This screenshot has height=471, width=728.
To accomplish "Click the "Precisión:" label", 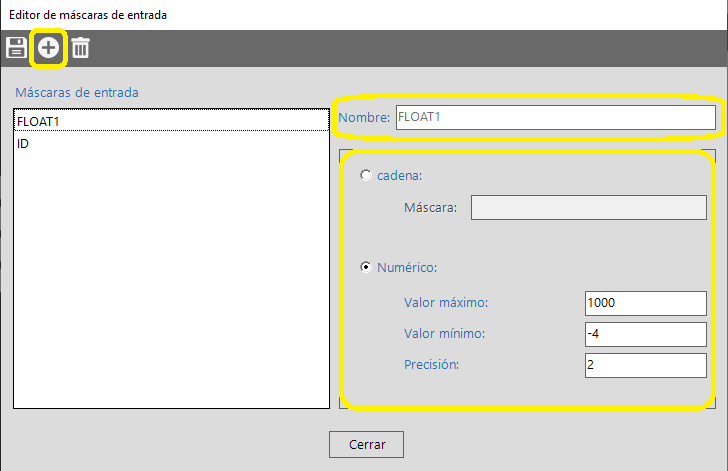I will click(x=431, y=365).
